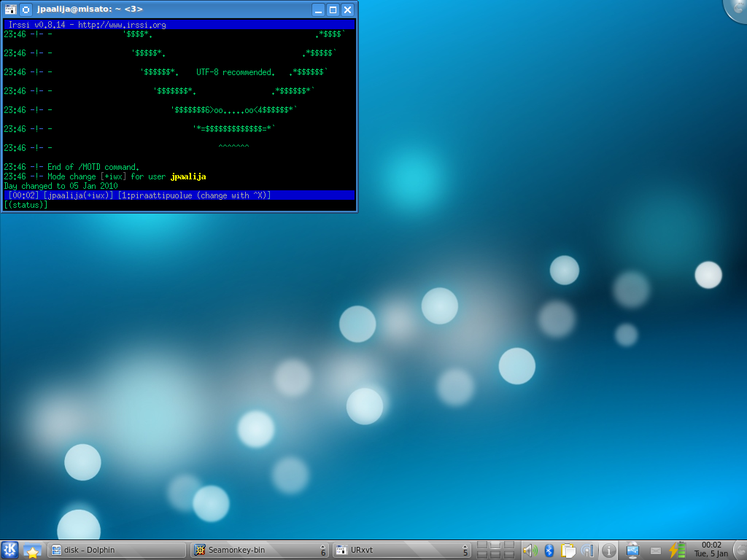747x560 pixels.
Task: Switch to the first virtual desktop in pager
Action: click(x=482, y=545)
